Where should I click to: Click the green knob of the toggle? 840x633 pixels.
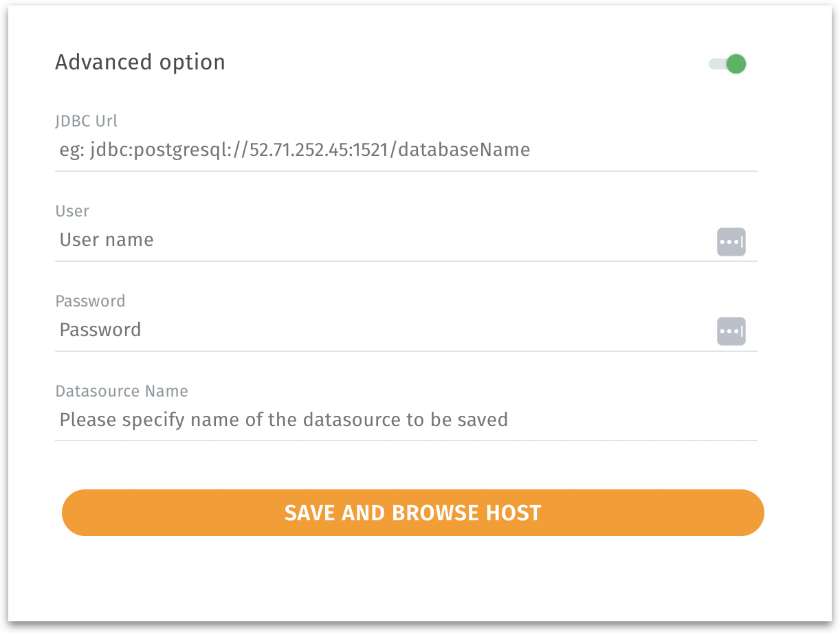click(x=736, y=64)
